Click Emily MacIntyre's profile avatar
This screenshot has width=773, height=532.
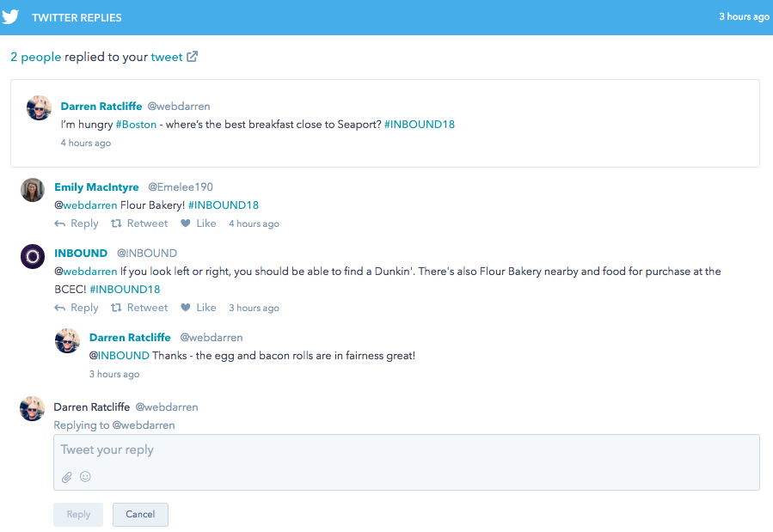(33, 190)
